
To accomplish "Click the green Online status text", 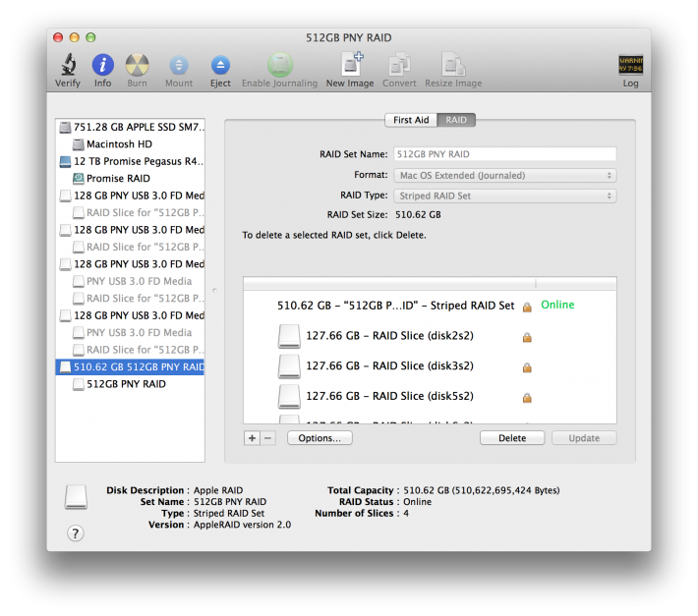I will 557,306.
